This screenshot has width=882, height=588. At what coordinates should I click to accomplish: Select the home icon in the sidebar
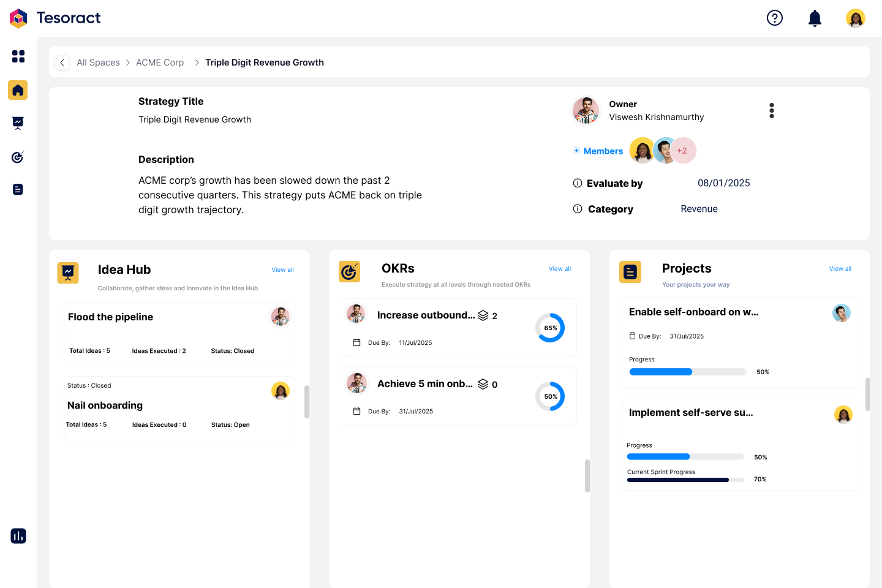pos(18,90)
